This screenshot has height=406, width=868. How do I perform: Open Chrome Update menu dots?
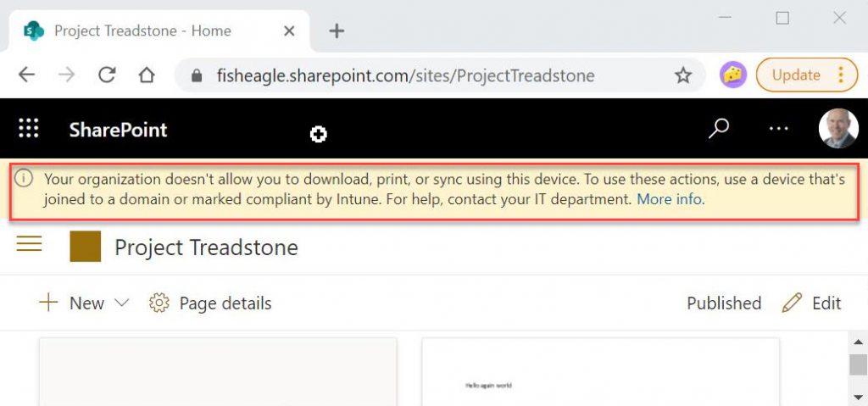(841, 75)
